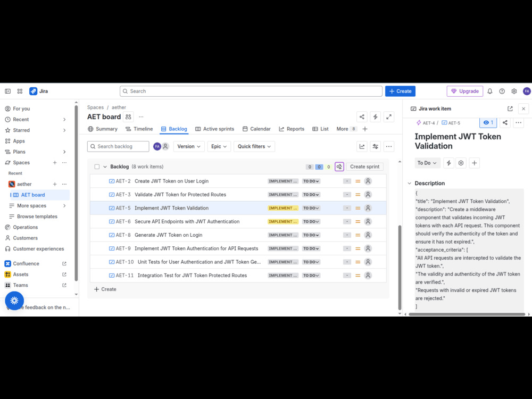The height and width of the screenshot is (399, 532).
Task: Click the yellow IMPLEMENT epic label on AET-5
Action: click(x=282, y=208)
